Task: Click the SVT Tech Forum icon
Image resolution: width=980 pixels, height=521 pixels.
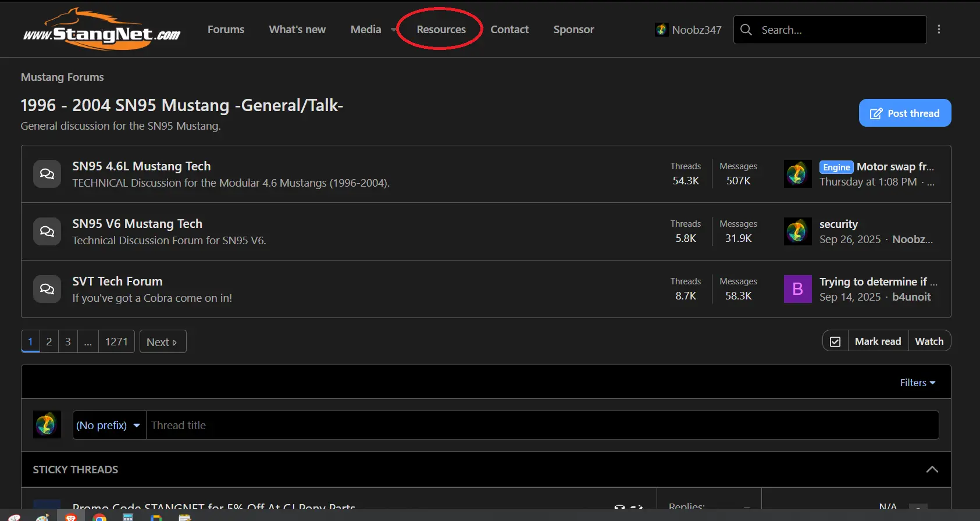Action: [x=47, y=289]
